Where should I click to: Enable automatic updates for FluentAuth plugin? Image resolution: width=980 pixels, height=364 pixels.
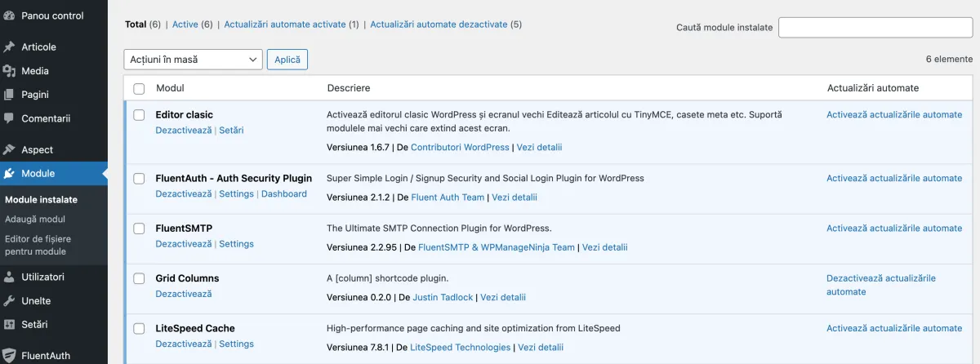894,179
